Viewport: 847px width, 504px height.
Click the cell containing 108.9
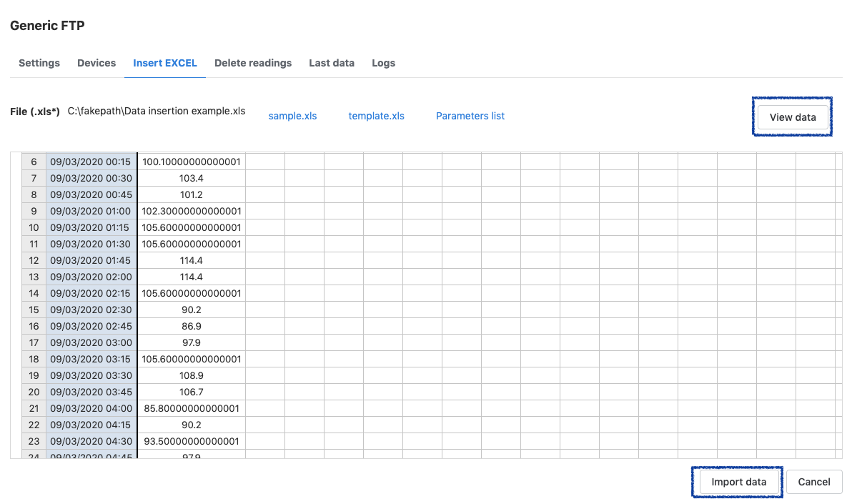(x=192, y=375)
